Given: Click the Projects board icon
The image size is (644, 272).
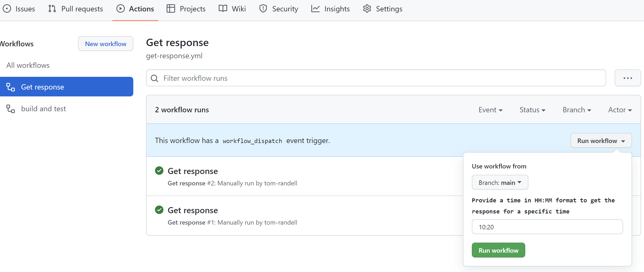Looking at the screenshot, I should pos(171,8).
